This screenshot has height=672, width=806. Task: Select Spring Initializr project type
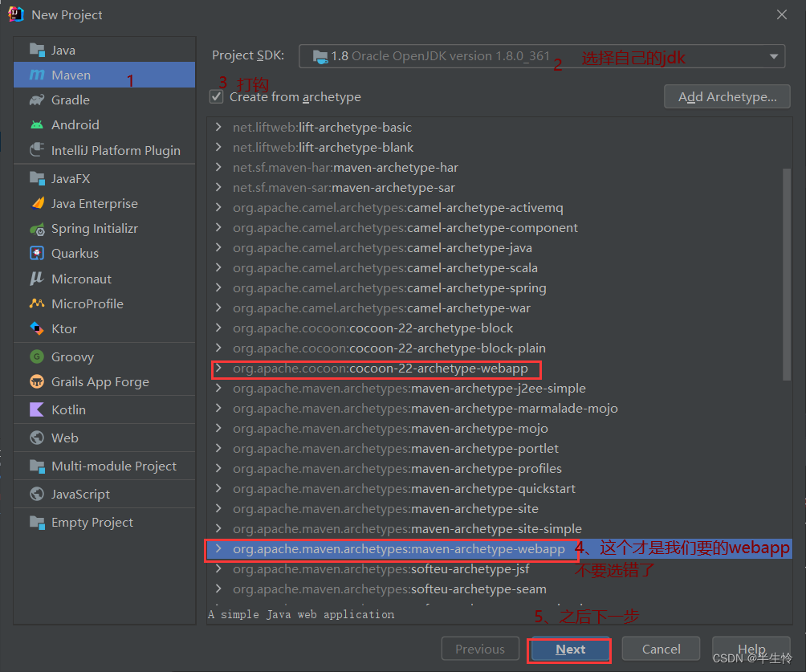pyautogui.click(x=104, y=229)
